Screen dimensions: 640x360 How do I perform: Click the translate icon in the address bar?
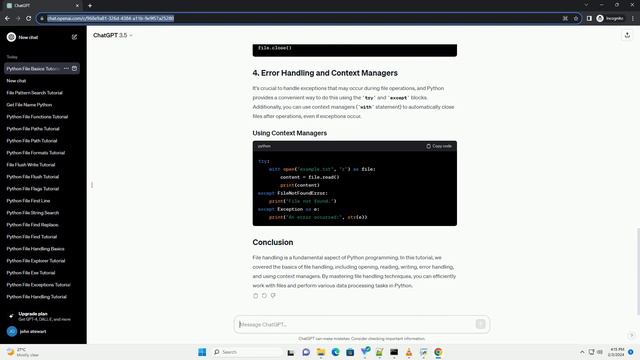coord(565,18)
